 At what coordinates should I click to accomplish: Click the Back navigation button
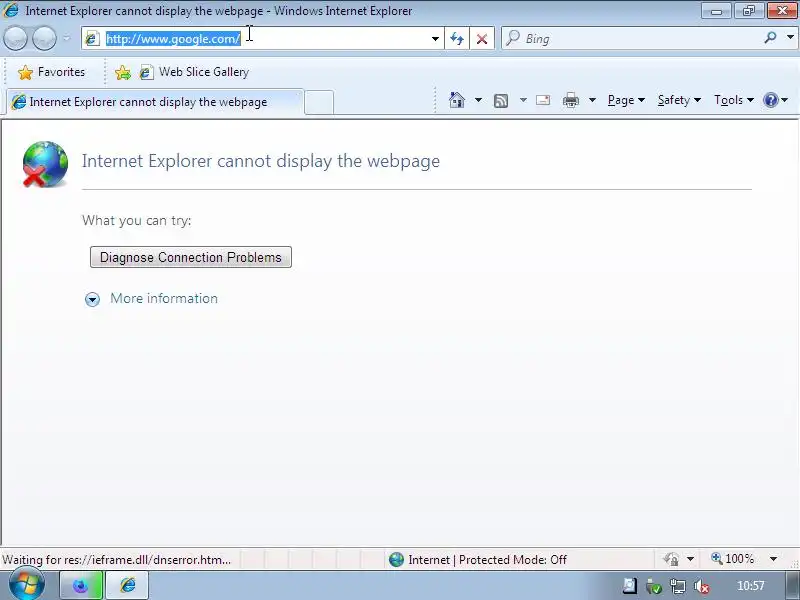click(x=15, y=38)
